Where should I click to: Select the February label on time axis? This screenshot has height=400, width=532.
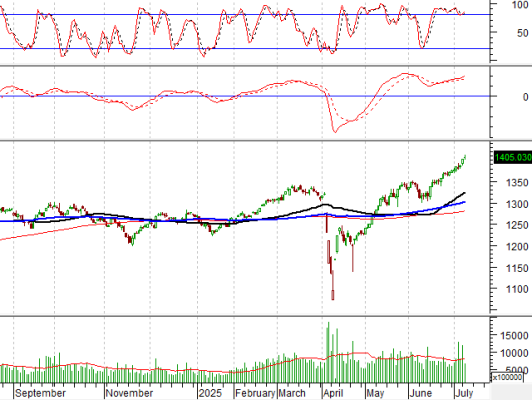[255, 393]
